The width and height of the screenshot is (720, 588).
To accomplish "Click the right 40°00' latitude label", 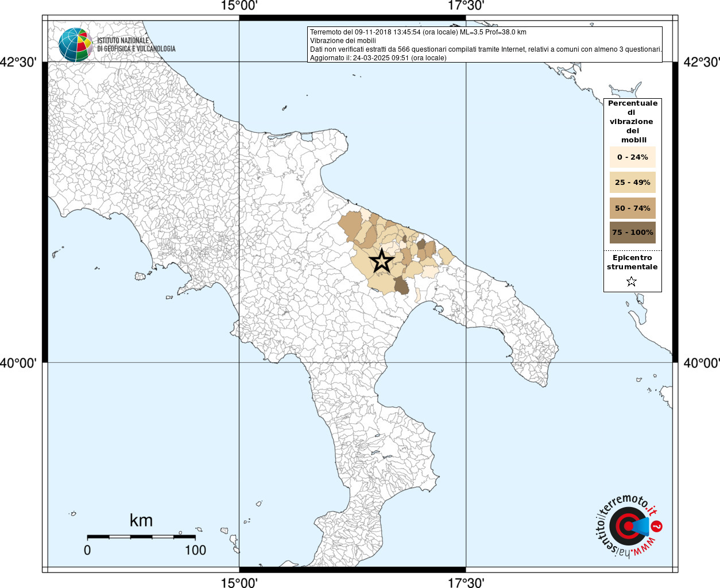I will coord(702,363).
